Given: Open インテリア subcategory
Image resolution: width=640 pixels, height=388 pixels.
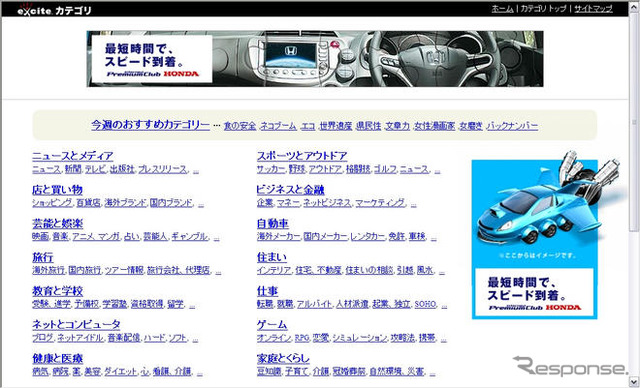Looking at the screenshot, I should [274, 270].
